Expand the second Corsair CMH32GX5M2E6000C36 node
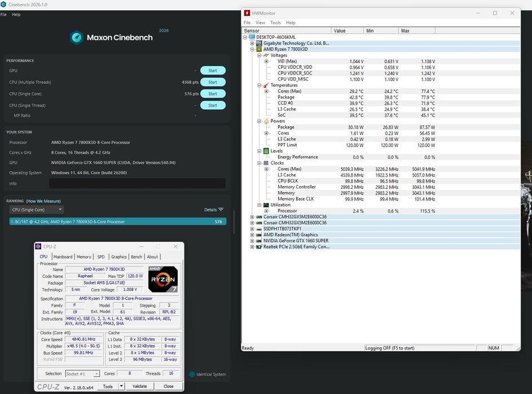 tap(252, 223)
